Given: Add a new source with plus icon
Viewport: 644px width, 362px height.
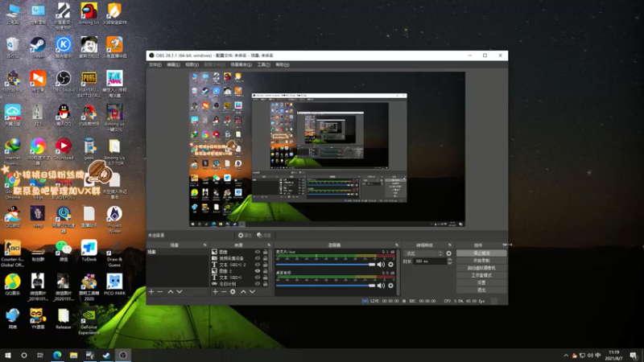Looking at the screenshot, I should coord(215,291).
